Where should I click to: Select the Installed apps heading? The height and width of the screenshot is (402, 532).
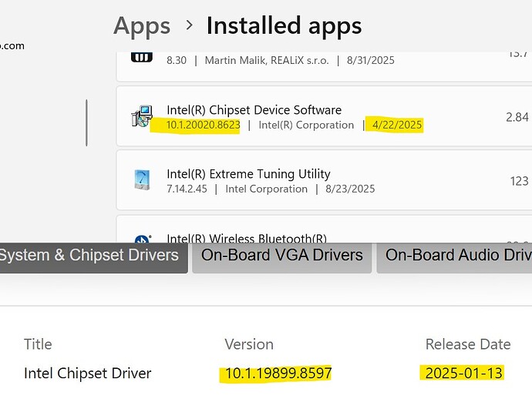pos(284,25)
